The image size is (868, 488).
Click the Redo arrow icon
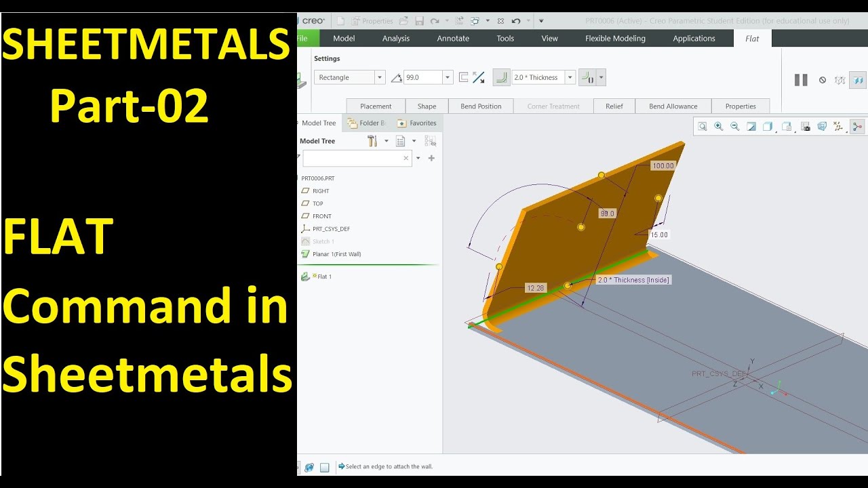pos(435,21)
